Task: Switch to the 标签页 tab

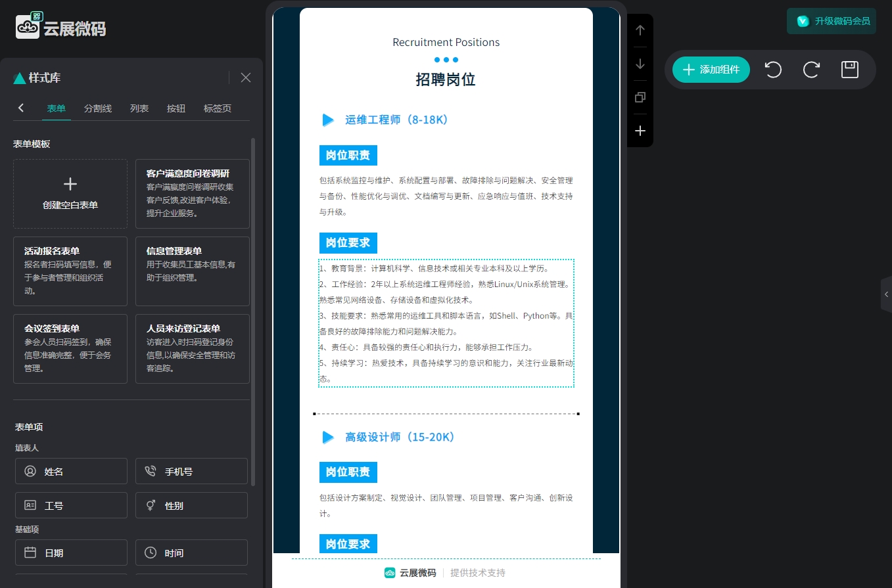Action: click(218, 108)
